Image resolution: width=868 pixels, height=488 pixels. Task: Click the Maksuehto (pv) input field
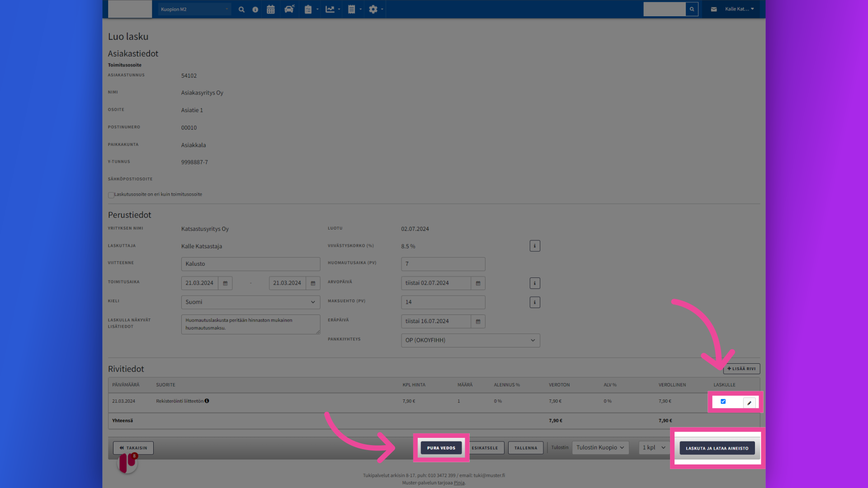tap(443, 302)
